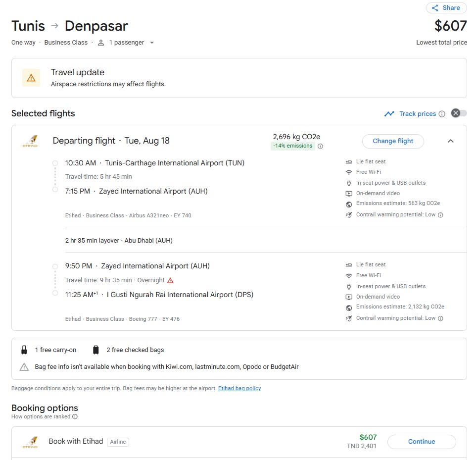Click the Free Wi-Fi icon for EY 476
Image resolution: width=476 pixels, height=460 pixels.
(349, 276)
